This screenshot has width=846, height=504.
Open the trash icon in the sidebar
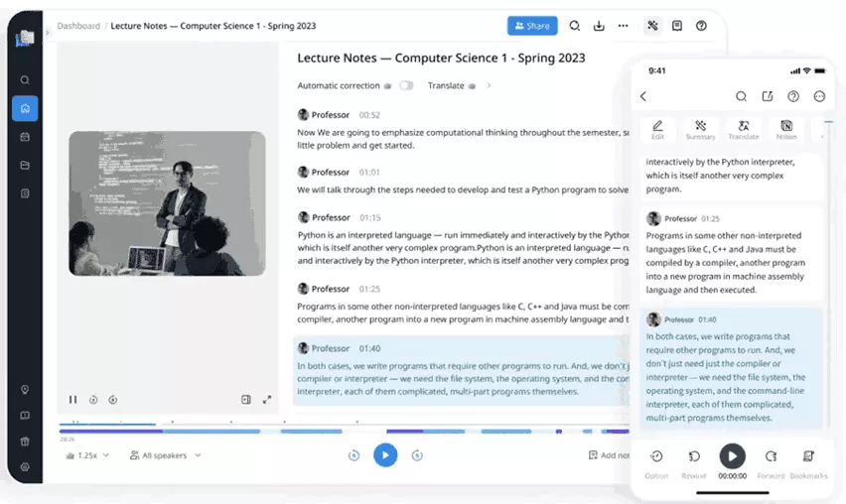25,441
